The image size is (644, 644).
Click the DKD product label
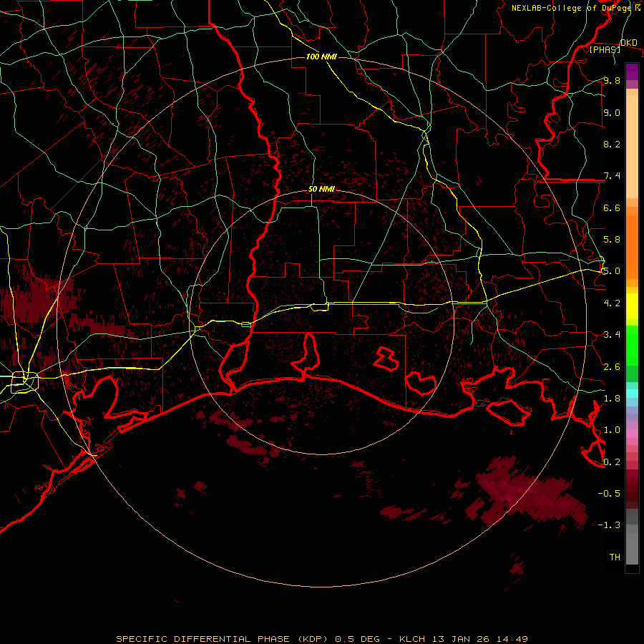click(x=628, y=43)
